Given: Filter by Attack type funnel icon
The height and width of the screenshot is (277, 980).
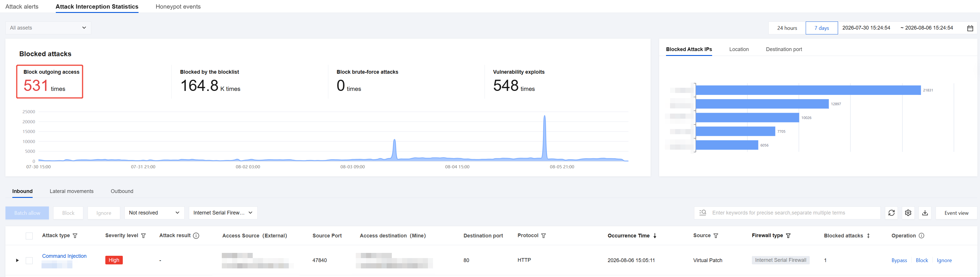Looking at the screenshot, I should [x=75, y=236].
